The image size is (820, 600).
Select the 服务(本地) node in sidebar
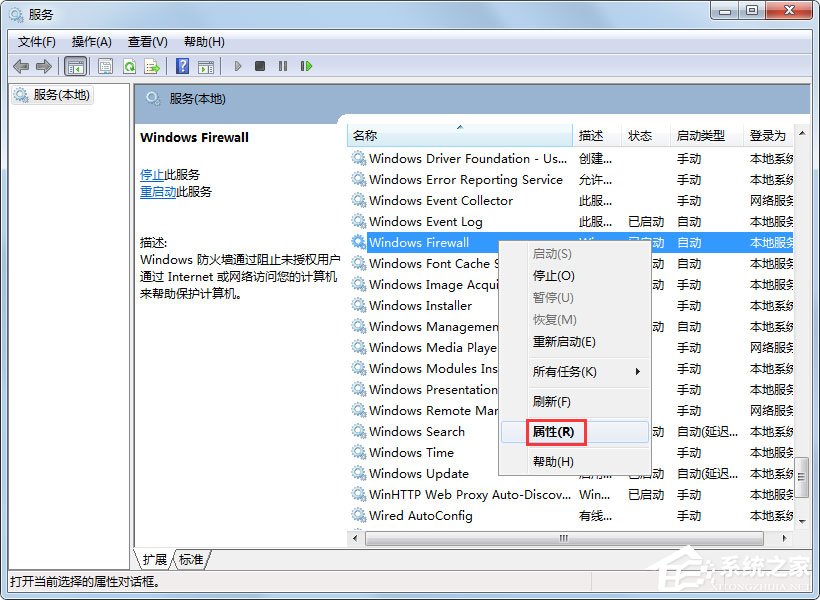[x=60, y=94]
